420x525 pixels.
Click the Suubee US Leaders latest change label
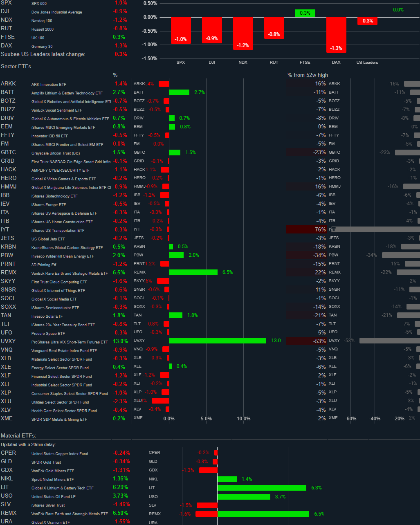click(x=43, y=54)
